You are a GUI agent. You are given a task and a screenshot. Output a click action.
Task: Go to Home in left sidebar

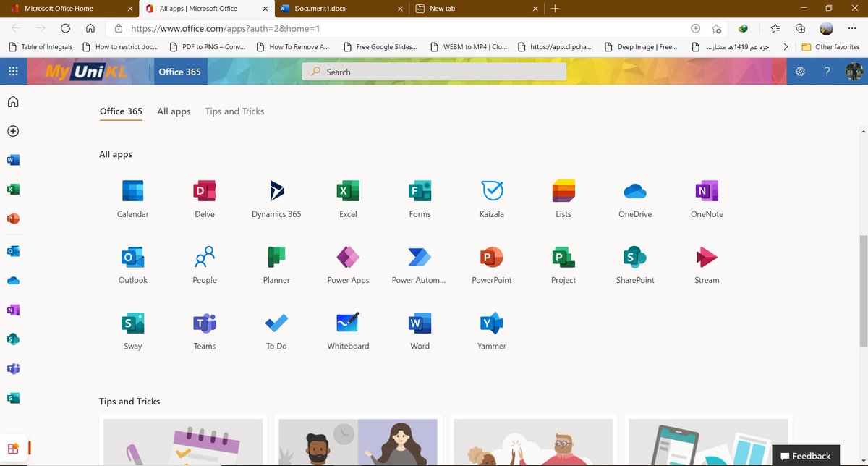[13, 101]
